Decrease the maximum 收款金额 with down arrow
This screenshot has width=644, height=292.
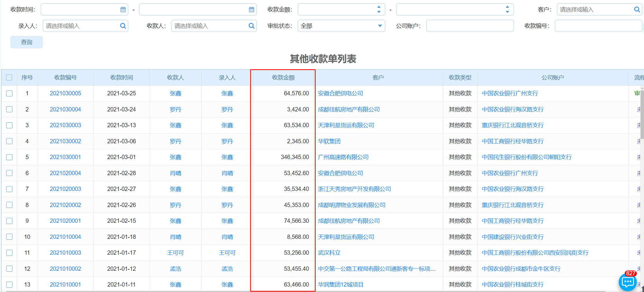point(507,12)
